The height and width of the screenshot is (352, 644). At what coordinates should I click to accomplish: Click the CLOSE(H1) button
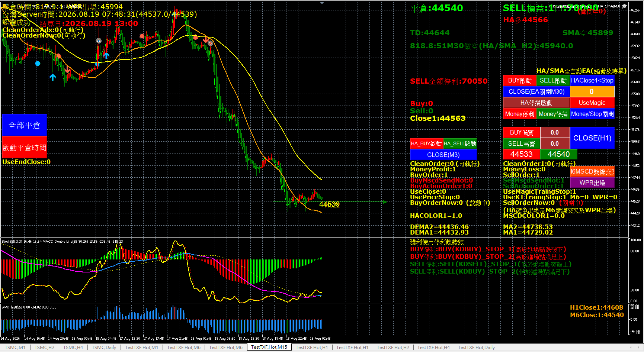(592, 138)
